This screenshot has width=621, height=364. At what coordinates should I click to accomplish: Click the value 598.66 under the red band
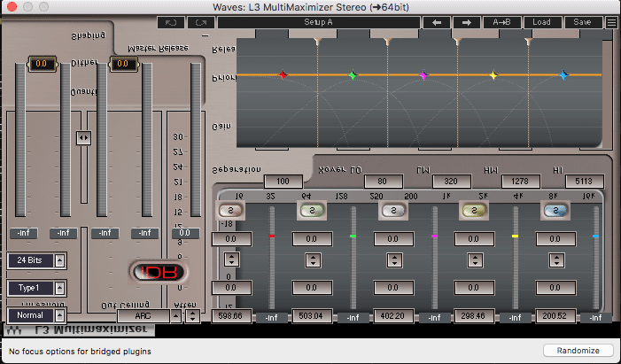232,316
